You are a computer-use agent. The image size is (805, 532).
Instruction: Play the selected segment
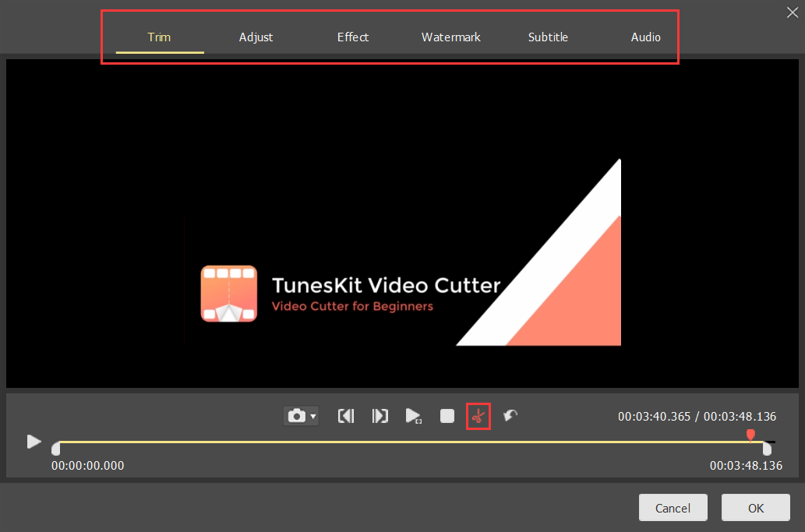[x=413, y=415]
